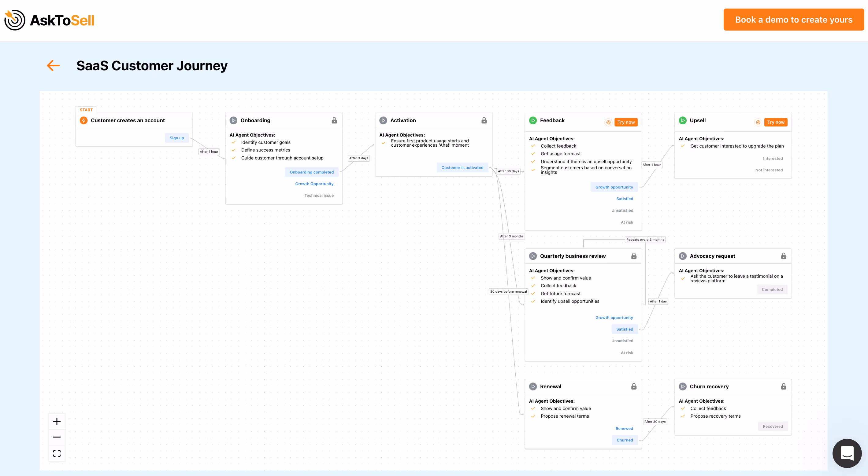Select the Onboarding completed outcome
The height and width of the screenshot is (476, 868).
click(311, 172)
